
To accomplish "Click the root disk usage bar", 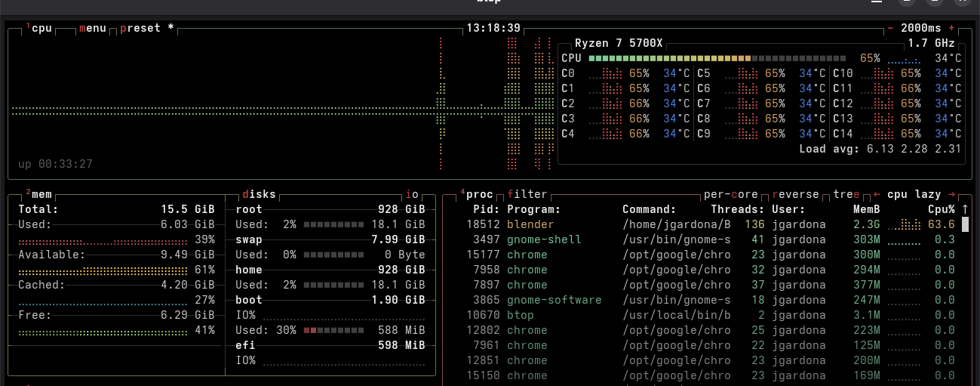I will pos(333,224).
